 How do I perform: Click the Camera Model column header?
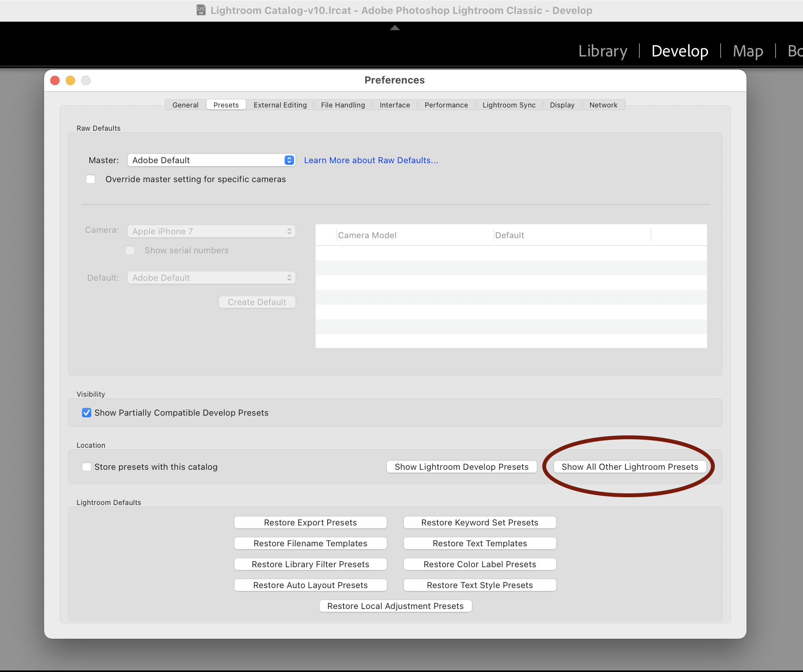click(415, 235)
